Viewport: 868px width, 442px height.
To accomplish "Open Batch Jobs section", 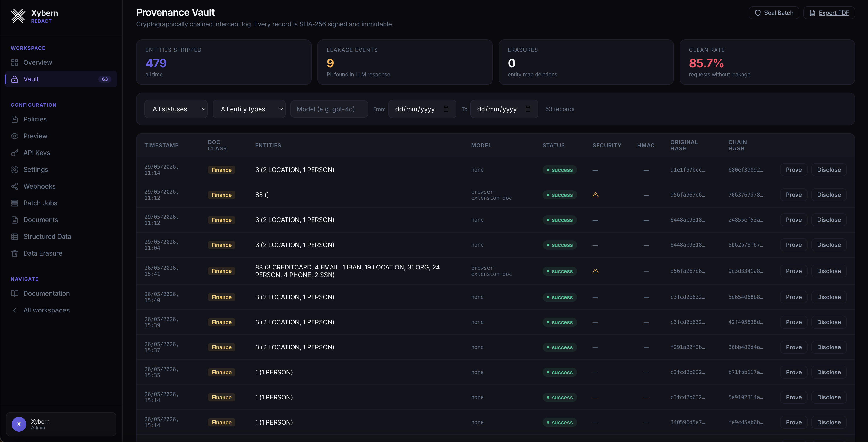I will tap(61, 203).
